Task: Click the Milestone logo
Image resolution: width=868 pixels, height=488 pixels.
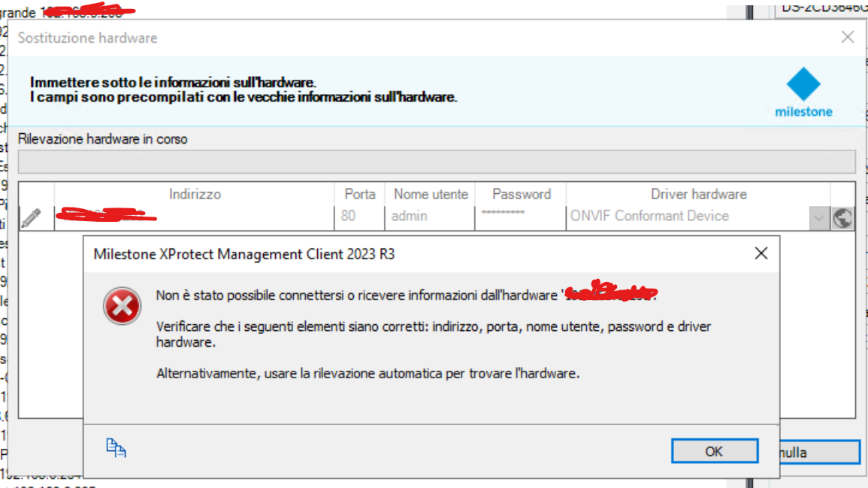Action: click(x=803, y=92)
